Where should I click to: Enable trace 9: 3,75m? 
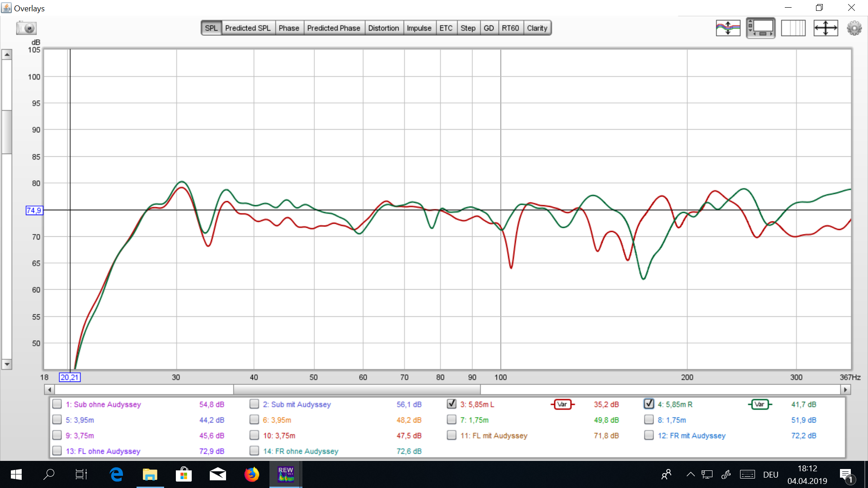[x=57, y=435]
